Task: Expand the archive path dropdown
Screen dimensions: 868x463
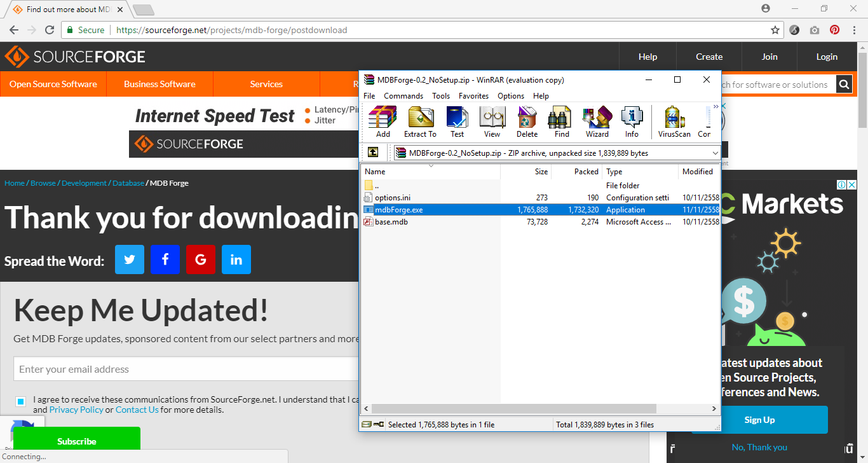Action: tap(715, 153)
